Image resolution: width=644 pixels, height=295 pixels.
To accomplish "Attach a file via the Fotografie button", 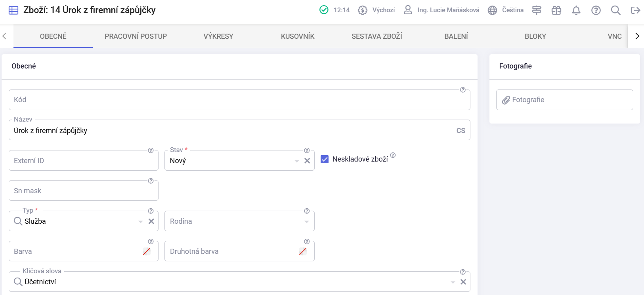I will pos(564,100).
